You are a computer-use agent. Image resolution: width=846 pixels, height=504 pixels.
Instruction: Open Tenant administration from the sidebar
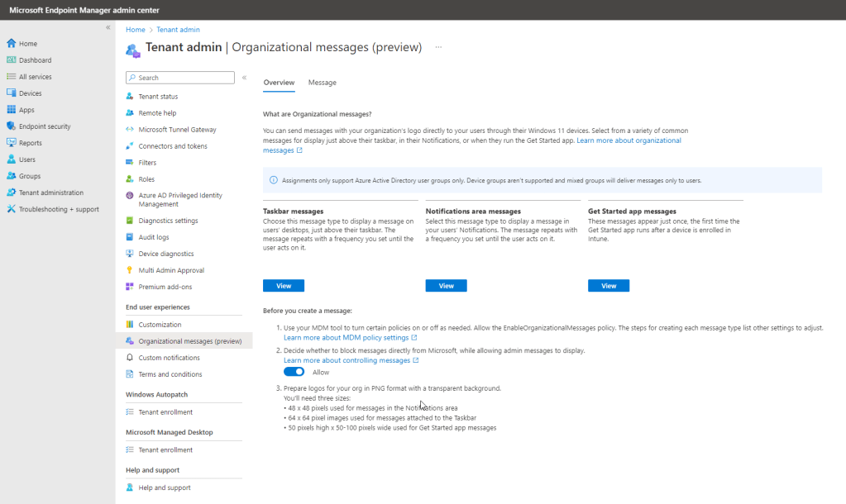click(10, 192)
